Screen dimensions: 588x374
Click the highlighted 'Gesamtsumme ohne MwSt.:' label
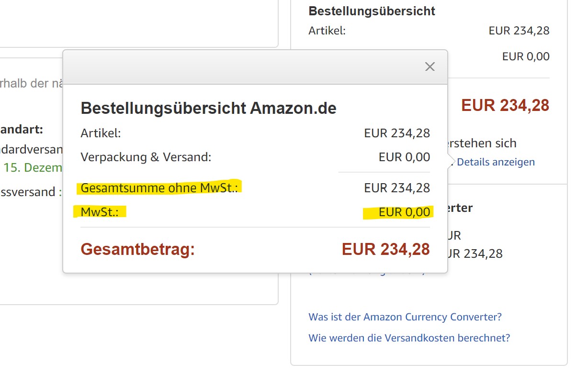click(159, 188)
